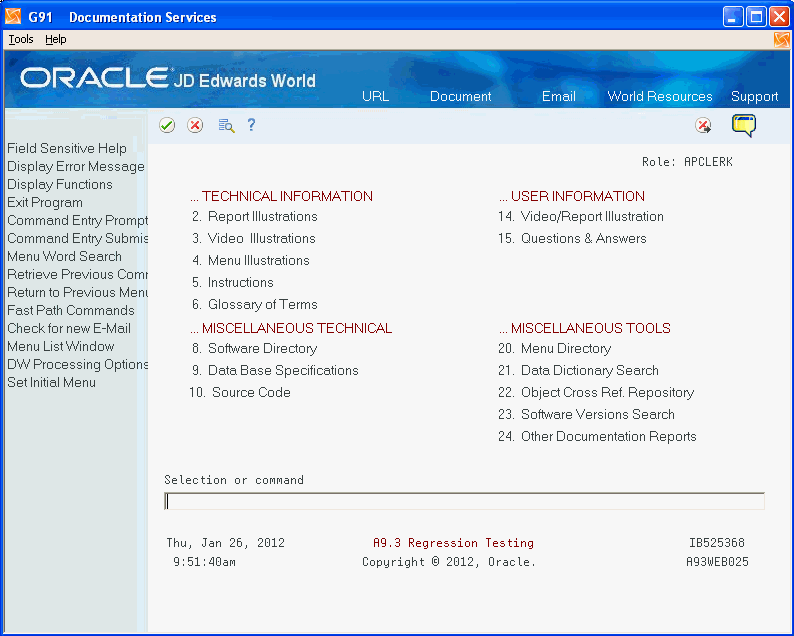Select 15. Questions & Answers
Image resolution: width=794 pixels, height=636 pixels.
[572, 238]
